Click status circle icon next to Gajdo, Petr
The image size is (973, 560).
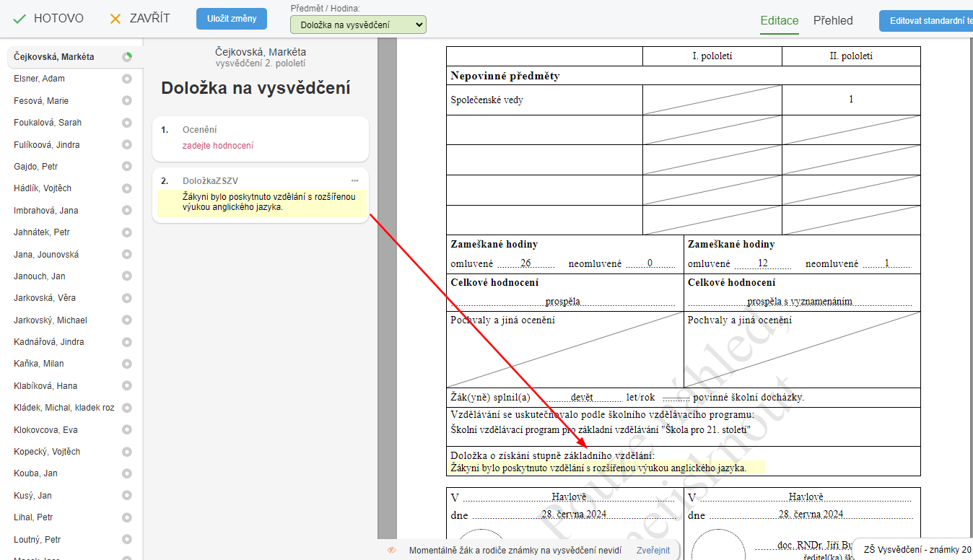(127, 167)
